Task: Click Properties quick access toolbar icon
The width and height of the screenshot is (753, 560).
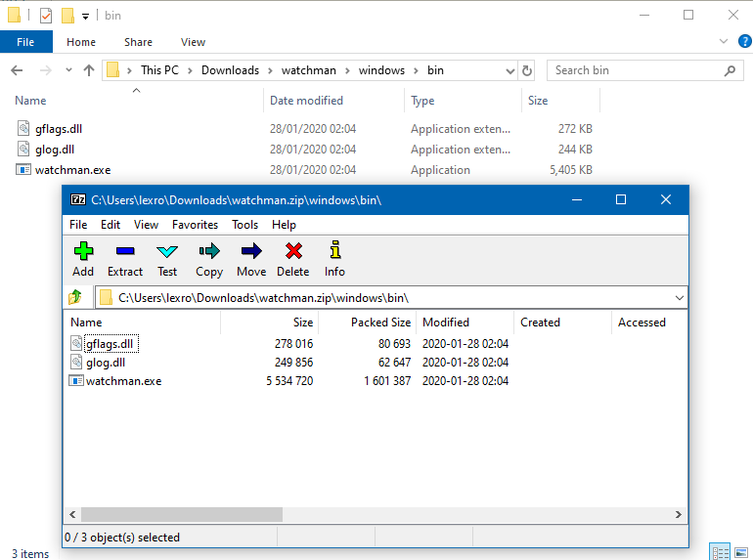Action: pyautogui.click(x=46, y=16)
